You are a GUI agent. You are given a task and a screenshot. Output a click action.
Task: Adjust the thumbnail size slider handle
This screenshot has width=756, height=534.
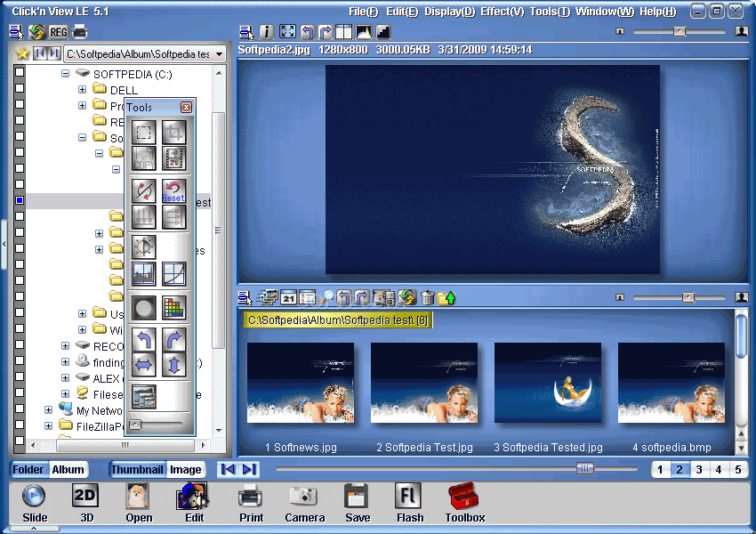(688, 297)
